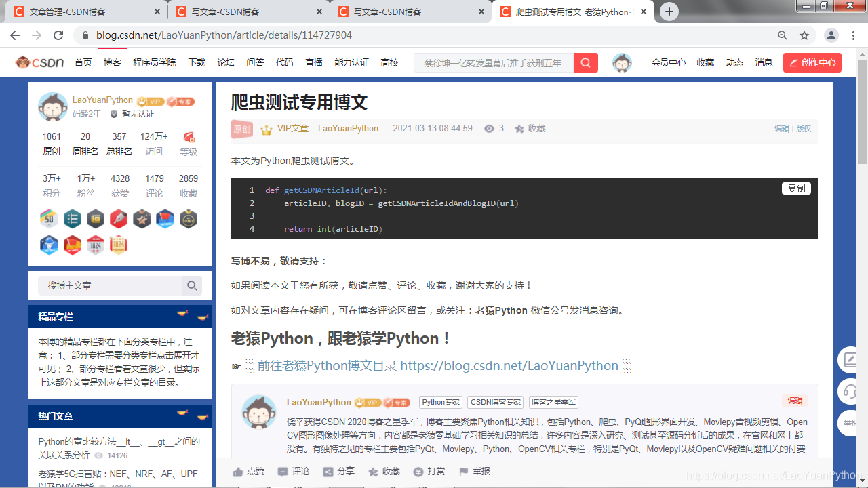Open 论坛 in navigation
The image size is (868, 488).
click(x=226, y=62)
